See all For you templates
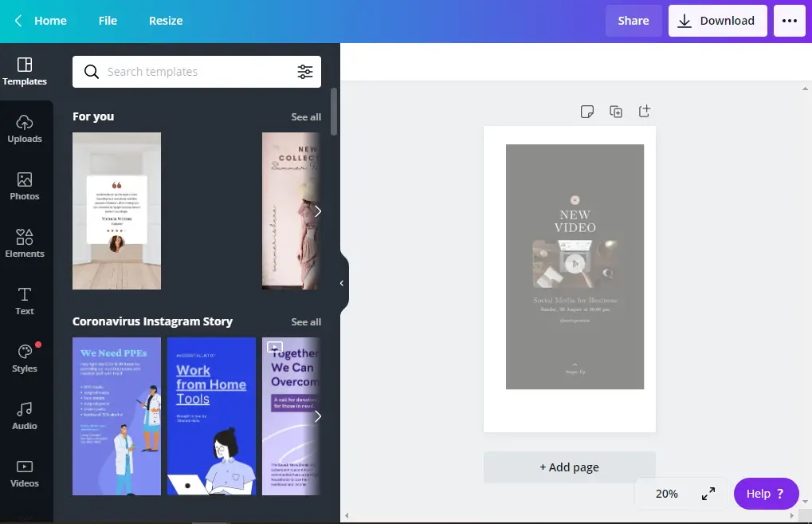The width and height of the screenshot is (812, 524). (306, 117)
